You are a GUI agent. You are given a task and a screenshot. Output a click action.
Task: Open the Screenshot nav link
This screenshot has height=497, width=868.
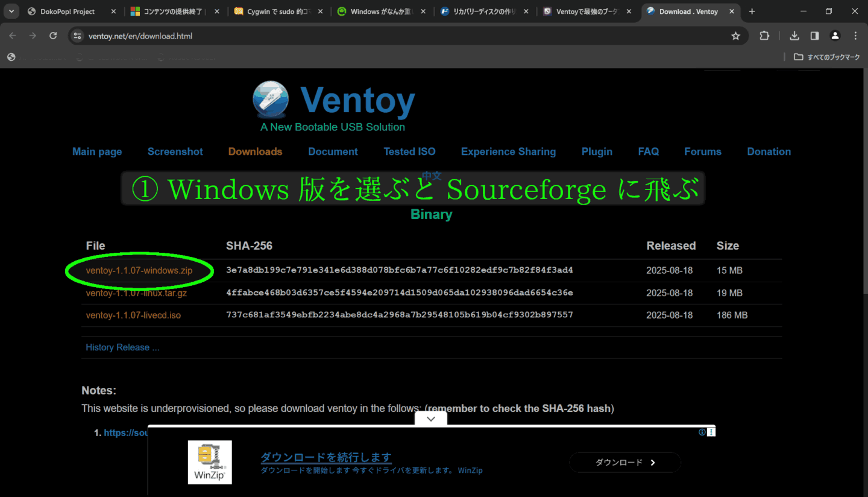tap(175, 151)
